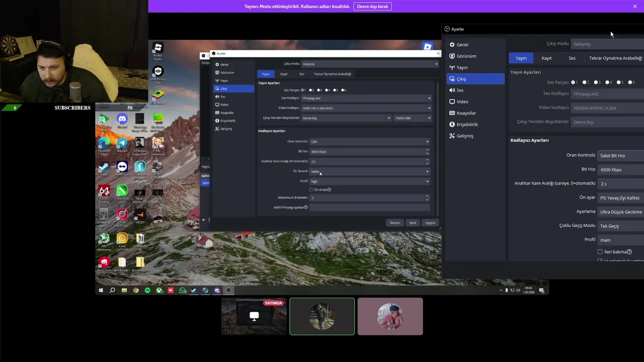
Task: Open AMD HW H.264 (AVC) dropdown in smaller window
Action: pyautogui.click(x=366, y=108)
